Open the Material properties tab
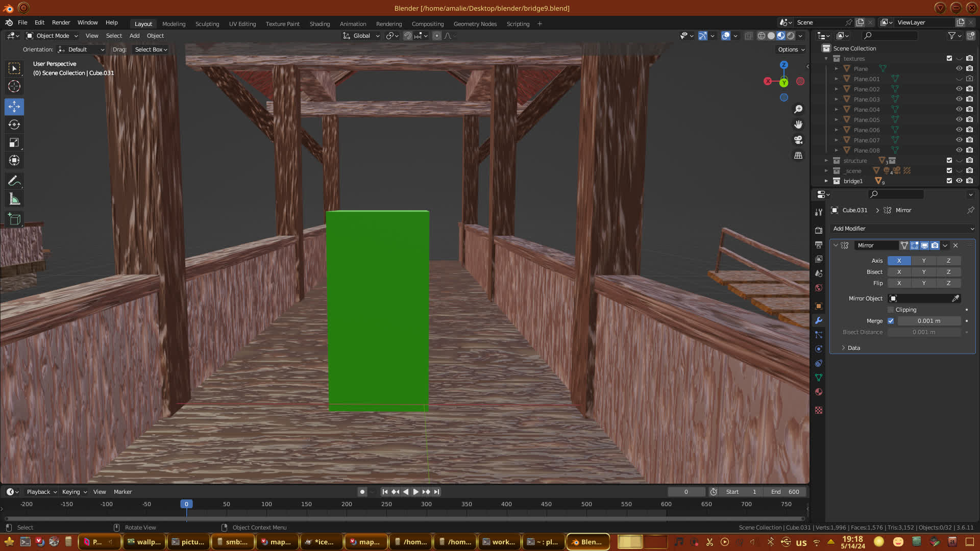The width and height of the screenshot is (980, 551). tap(819, 392)
